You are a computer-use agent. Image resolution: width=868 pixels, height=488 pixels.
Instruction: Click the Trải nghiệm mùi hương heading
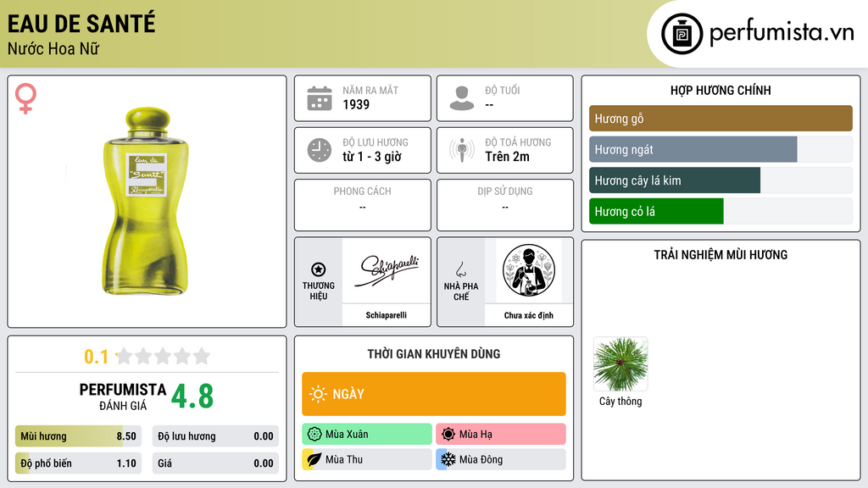tap(721, 255)
